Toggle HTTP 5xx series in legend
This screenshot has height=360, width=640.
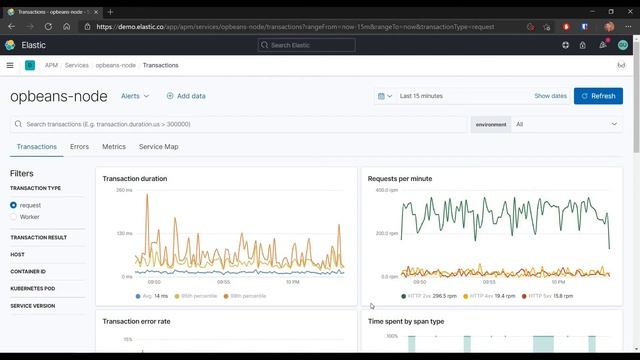(547, 296)
